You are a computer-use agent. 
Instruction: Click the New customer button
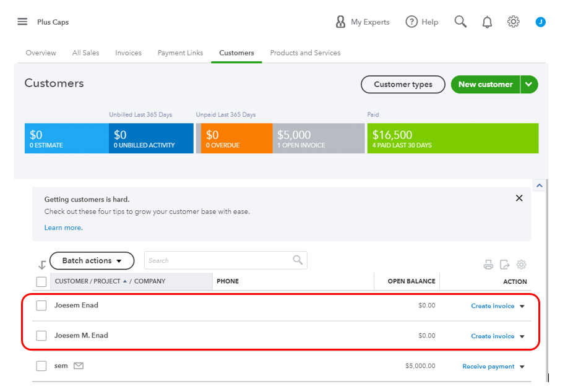(x=485, y=84)
